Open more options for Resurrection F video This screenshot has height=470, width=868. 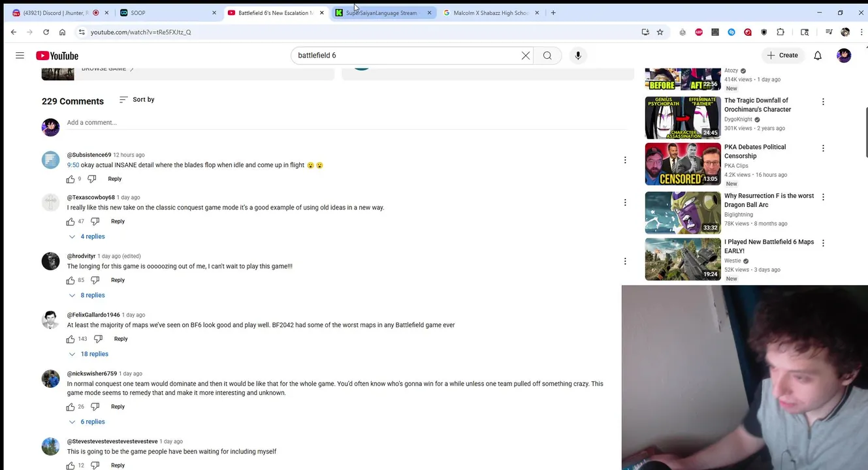click(x=823, y=196)
